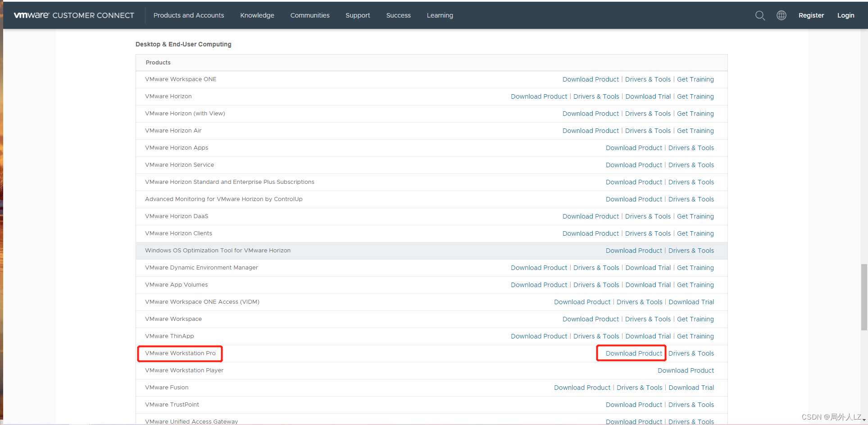Click Download Trial for VMware Horizon
Image resolution: width=868 pixels, height=425 pixels.
[x=648, y=96]
